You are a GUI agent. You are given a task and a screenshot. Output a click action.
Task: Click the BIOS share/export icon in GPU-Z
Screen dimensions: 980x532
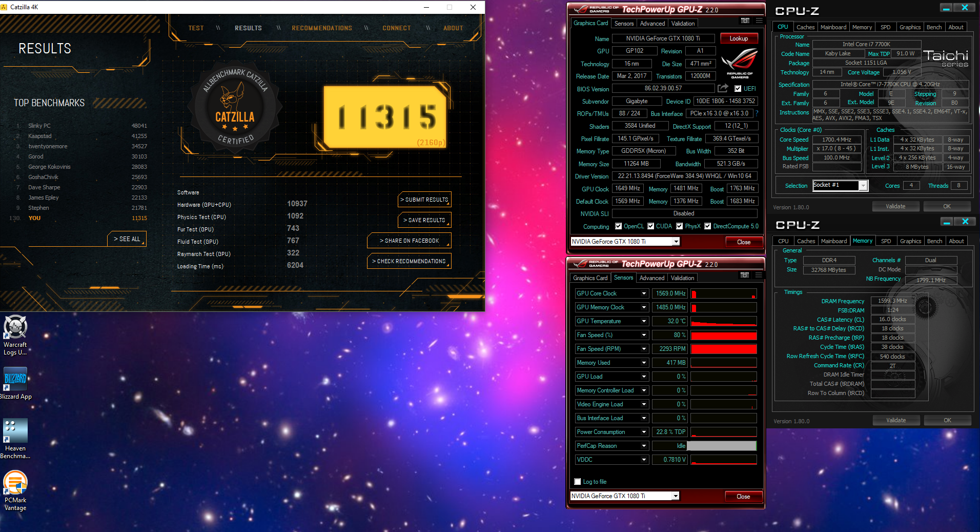pyautogui.click(x=723, y=88)
